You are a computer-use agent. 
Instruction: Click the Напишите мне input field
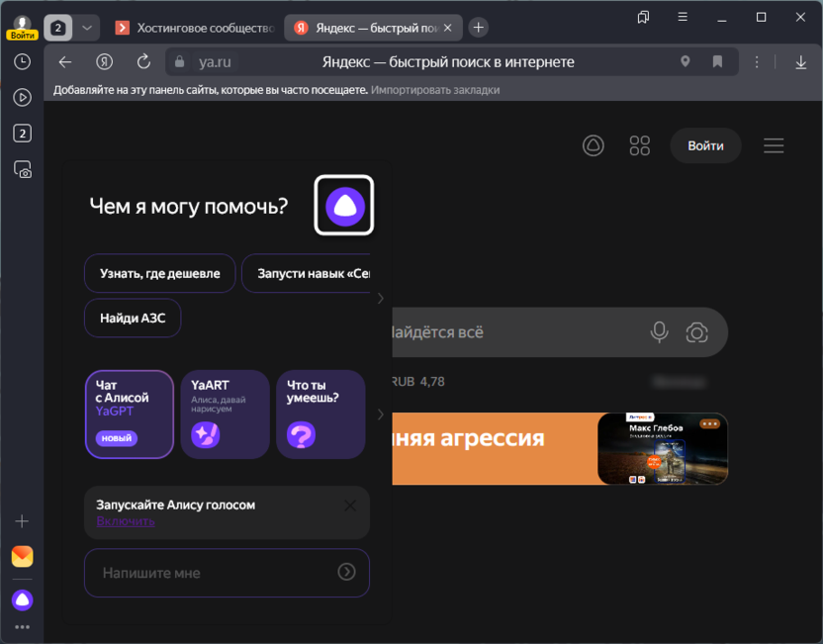click(227, 573)
